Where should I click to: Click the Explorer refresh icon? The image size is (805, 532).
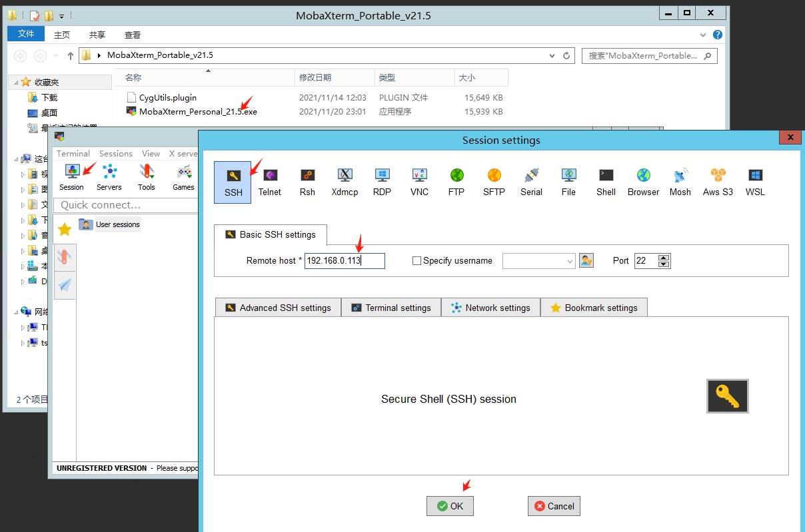click(x=567, y=56)
